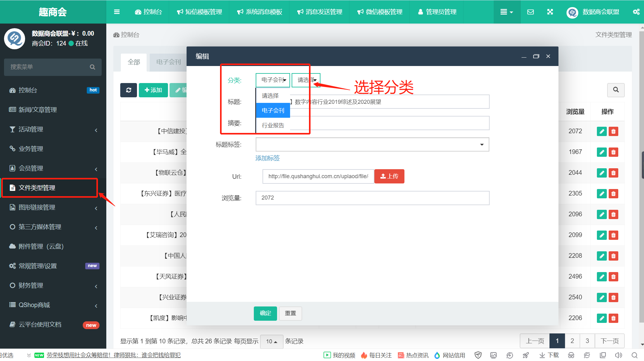Switch to the 全部 tab
Screen dimensions: 644x361
134,62
